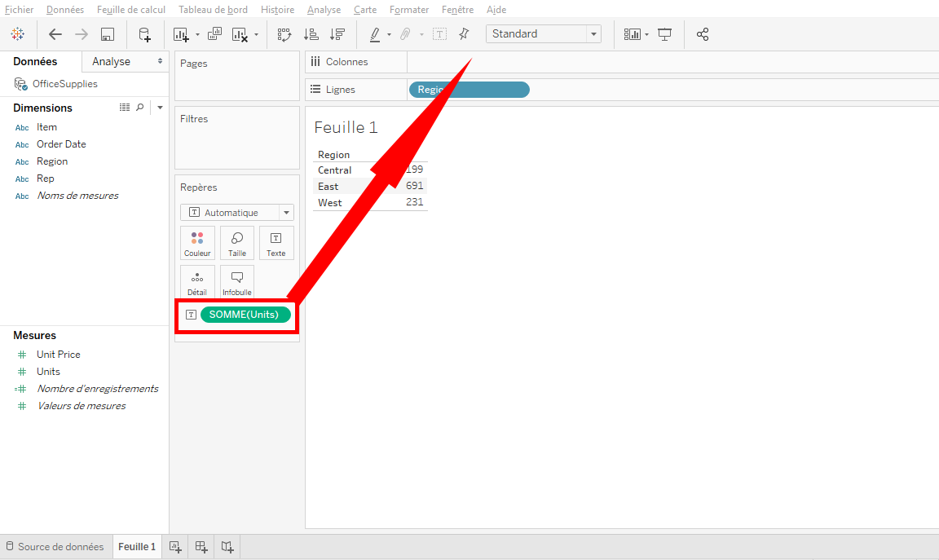
Task: Open the Infobulle marks option
Action: pos(236,281)
